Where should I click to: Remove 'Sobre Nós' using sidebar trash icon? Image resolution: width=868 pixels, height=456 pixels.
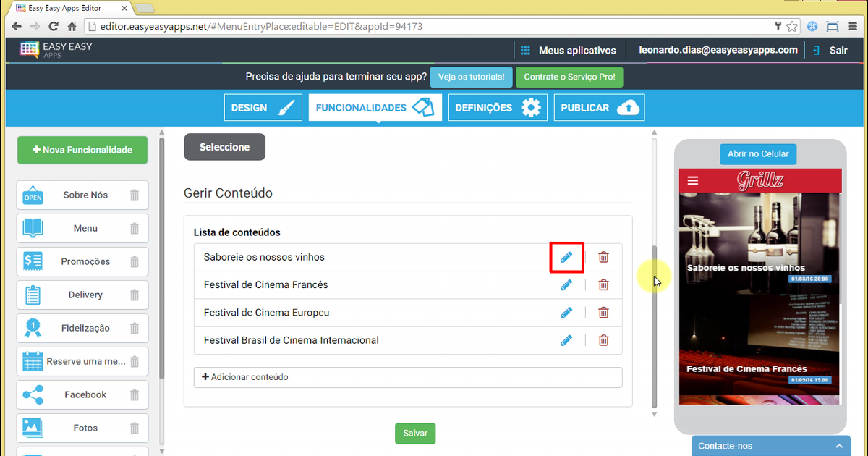[135, 195]
